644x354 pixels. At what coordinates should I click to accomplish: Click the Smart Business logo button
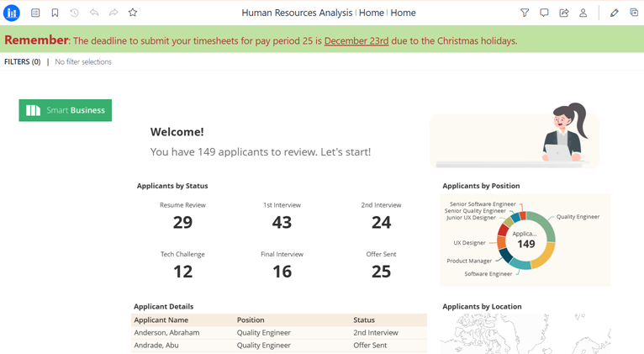66,110
